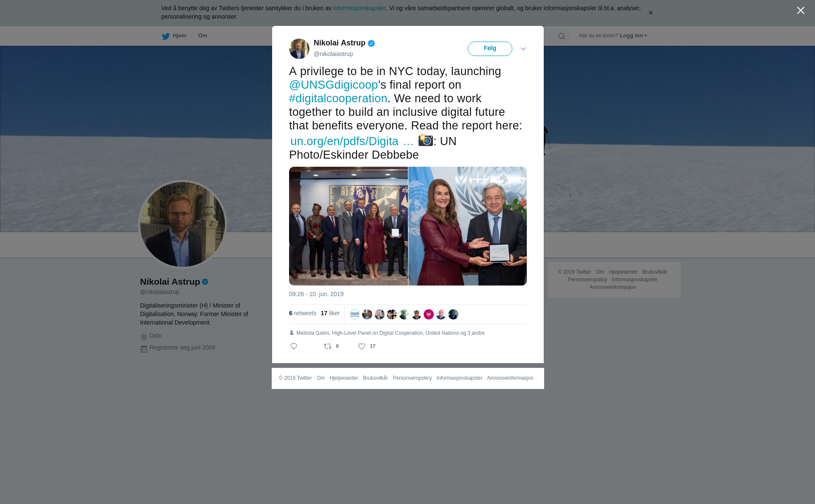Viewport: 815px width, 504px height.
Task: Dismiss the cookie notice with small X
Action: point(650,13)
